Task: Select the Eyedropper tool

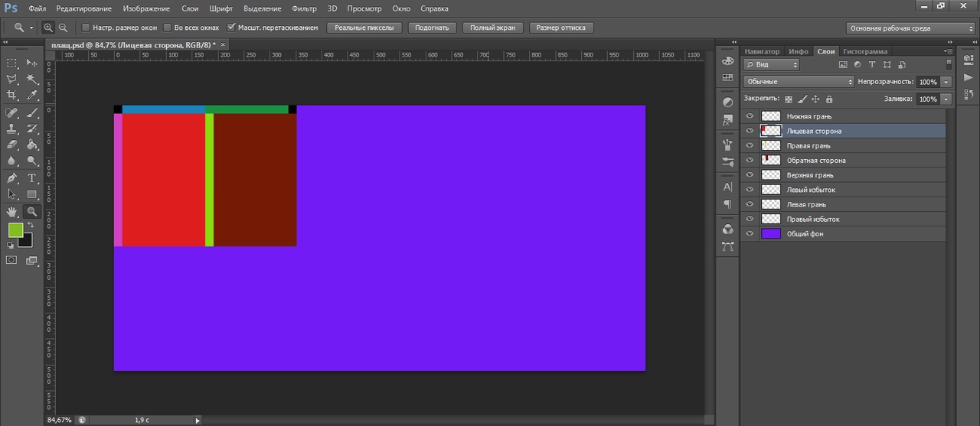Action: click(32, 95)
